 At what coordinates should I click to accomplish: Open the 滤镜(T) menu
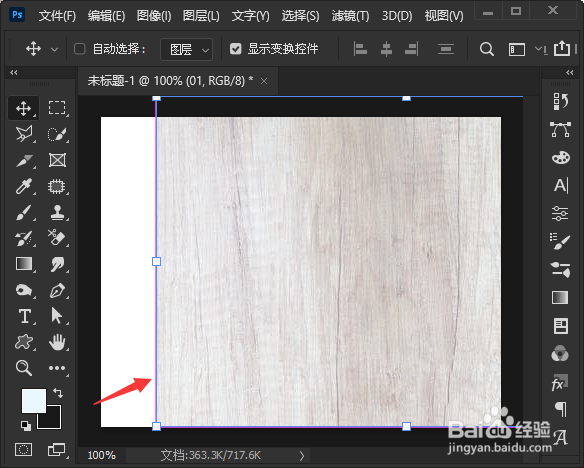350,16
